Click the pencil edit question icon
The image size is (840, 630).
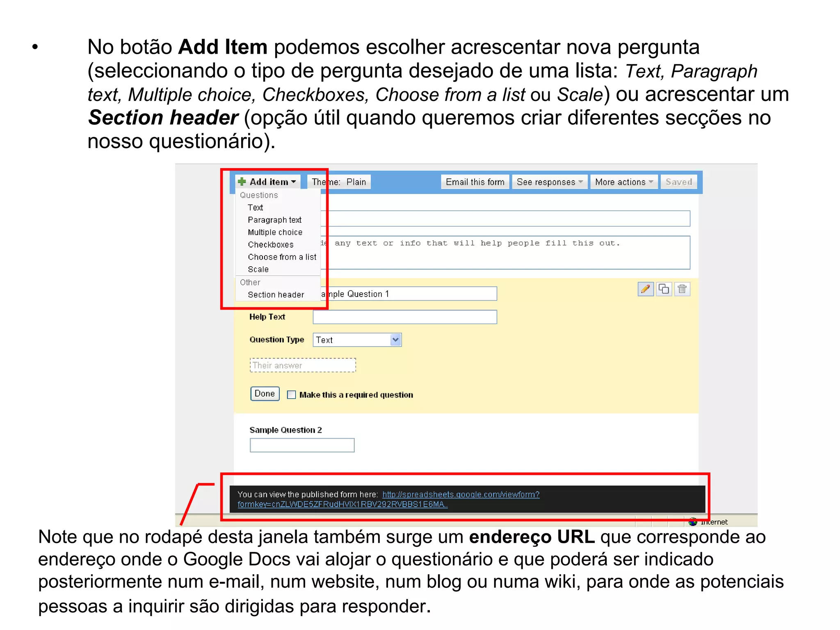[645, 289]
